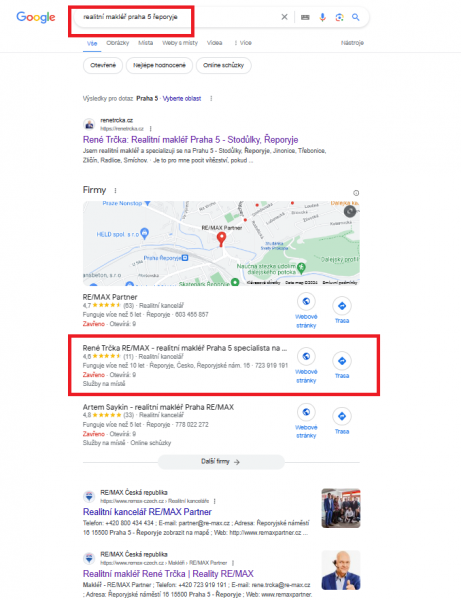
Task: Open the Nástroje search tools
Action: pyautogui.click(x=352, y=43)
